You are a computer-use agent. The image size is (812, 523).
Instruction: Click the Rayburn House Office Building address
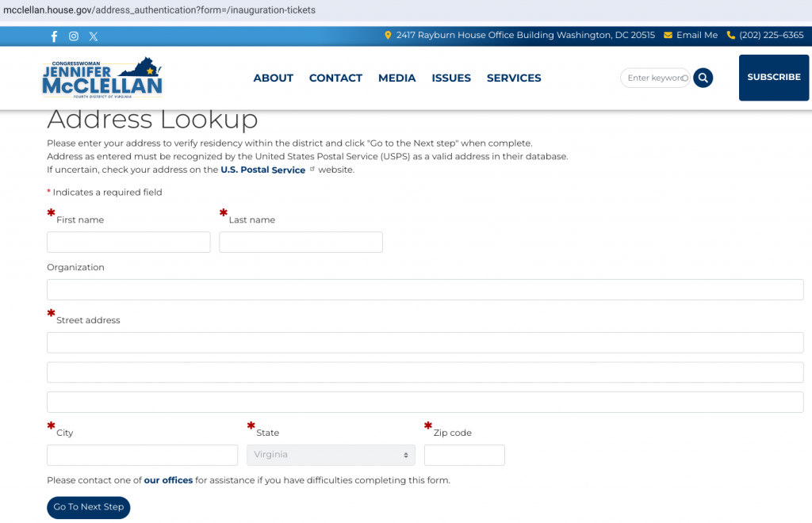click(525, 36)
